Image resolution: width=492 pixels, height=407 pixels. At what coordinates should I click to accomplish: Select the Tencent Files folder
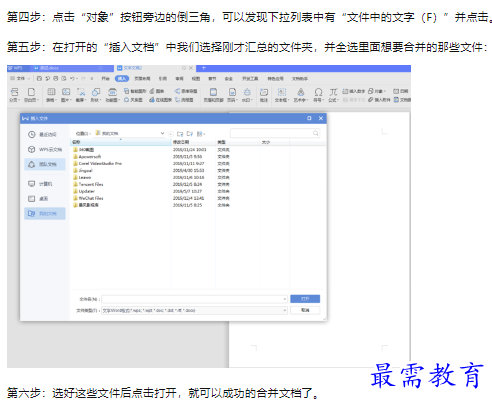click(88, 184)
